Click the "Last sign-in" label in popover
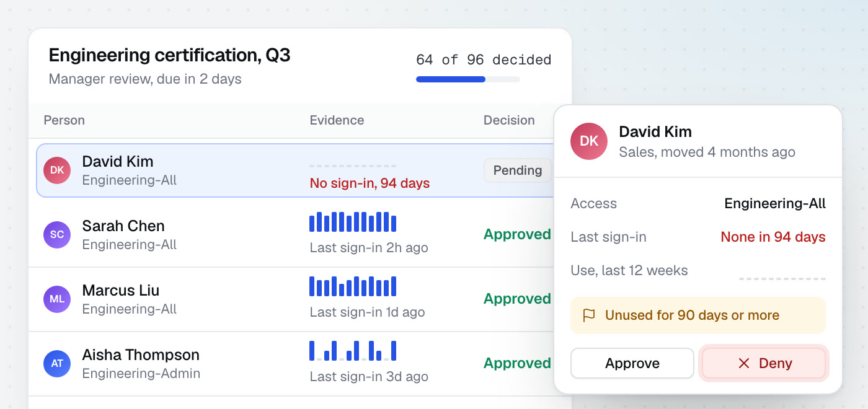 pyautogui.click(x=609, y=237)
